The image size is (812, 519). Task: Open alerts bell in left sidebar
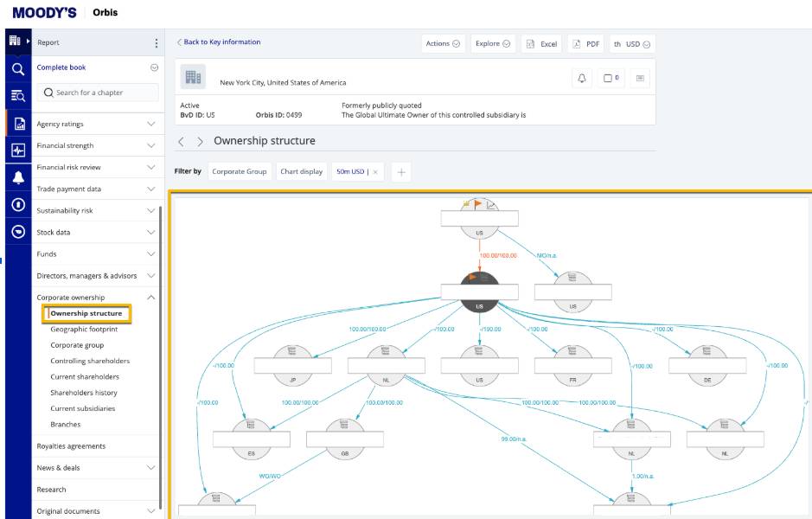point(18,177)
